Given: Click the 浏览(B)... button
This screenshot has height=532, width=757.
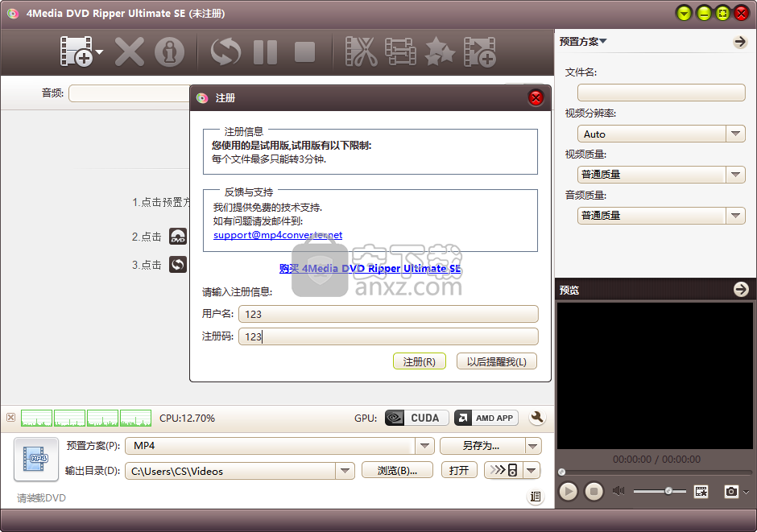Looking at the screenshot, I should pyautogui.click(x=397, y=470).
